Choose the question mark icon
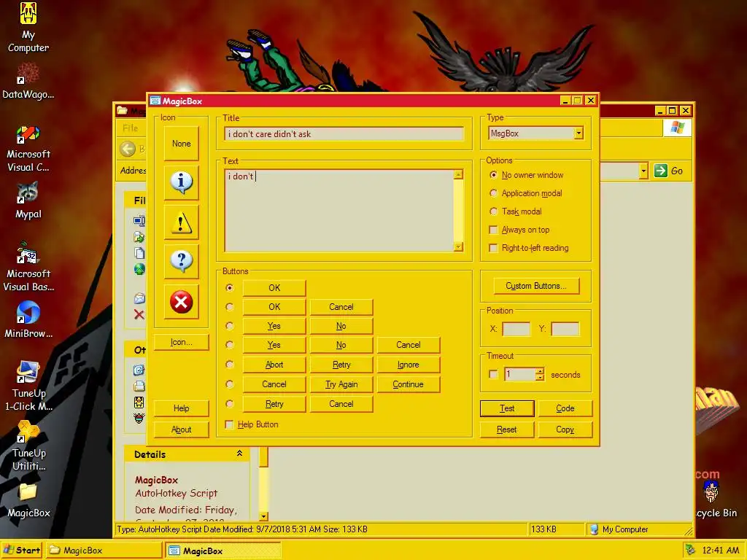747x560 pixels. [x=181, y=262]
